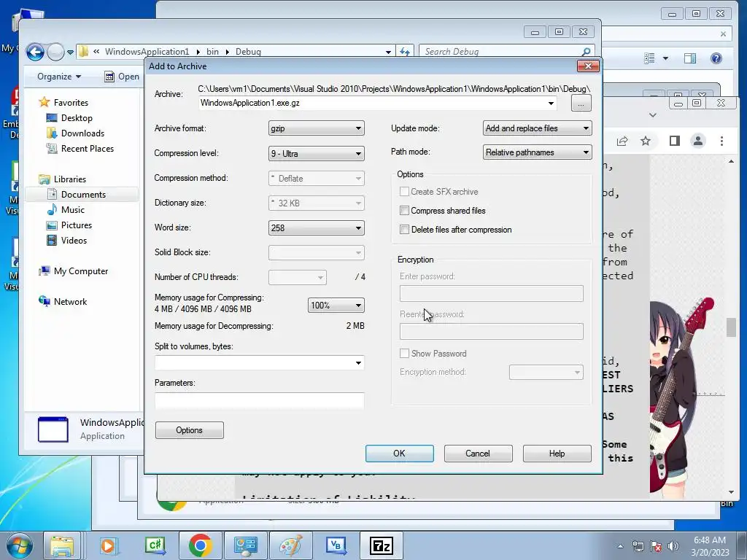Click the volume speaker tray icon
This screenshot has width=747, height=560.
click(x=673, y=546)
